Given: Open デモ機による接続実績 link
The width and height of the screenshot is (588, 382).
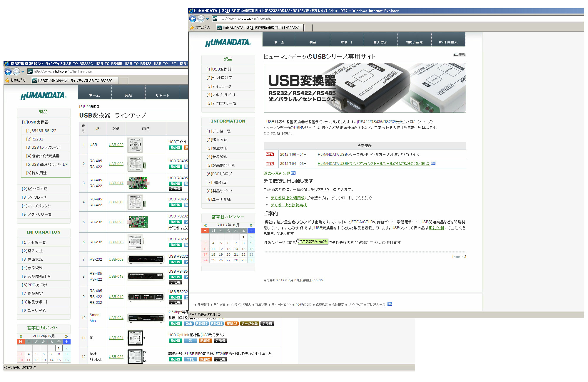Looking at the screenshot, I should 289,205.
